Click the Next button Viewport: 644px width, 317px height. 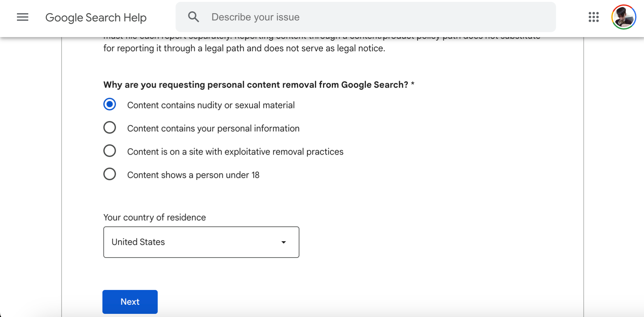130,302
